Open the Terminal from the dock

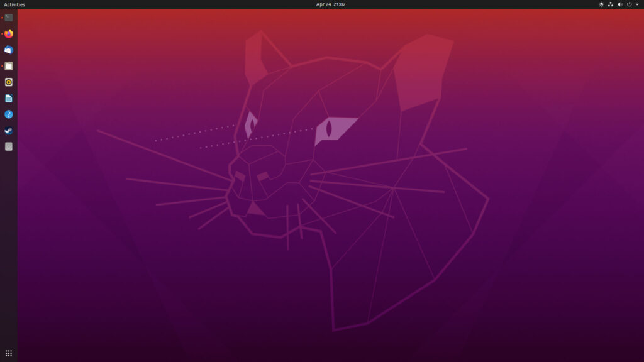[x=9, y=18]
